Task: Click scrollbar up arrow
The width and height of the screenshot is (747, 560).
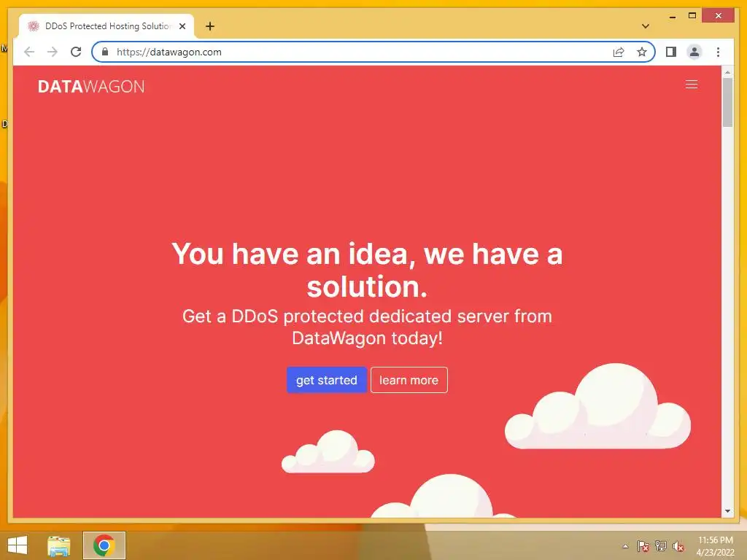Action: 727,72
